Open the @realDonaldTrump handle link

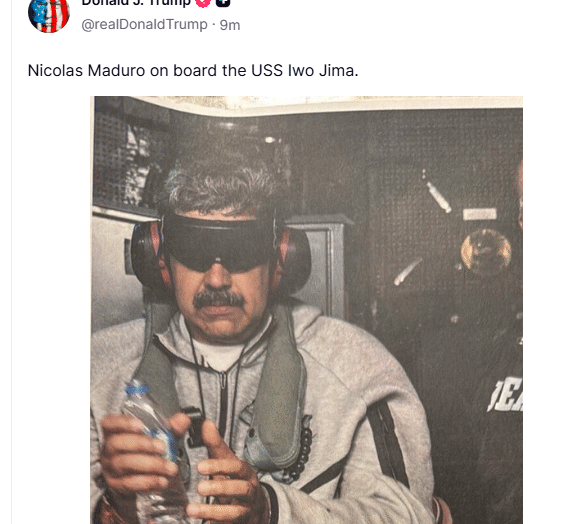point(144,24)
